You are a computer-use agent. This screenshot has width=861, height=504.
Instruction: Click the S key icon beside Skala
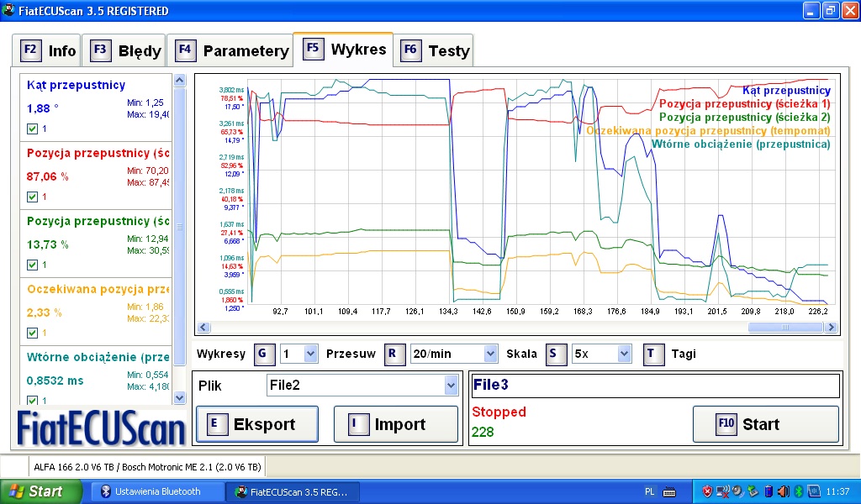[x=554, y=354]
